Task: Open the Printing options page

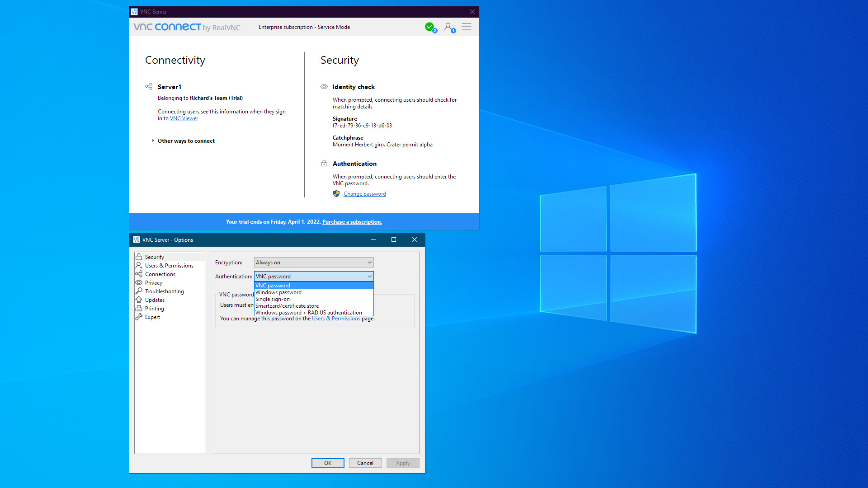Action: coord(170,308)
